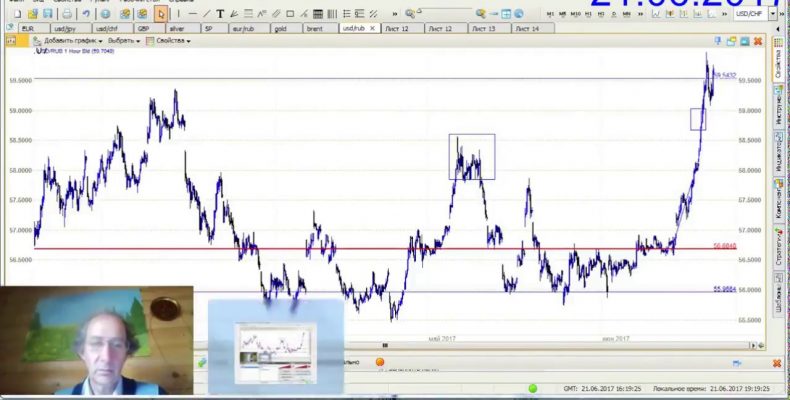Select the candlestick chart type icon
Screen dimensions: 790x400
click(670, 14)
